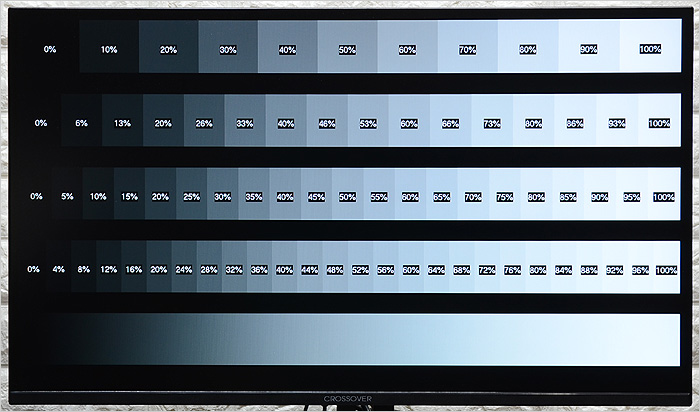Pick the 93% brightness swatch
Image resolution: width=700 pixels, height=412 pixels.
pyautogui.click(x=617, y=123)
